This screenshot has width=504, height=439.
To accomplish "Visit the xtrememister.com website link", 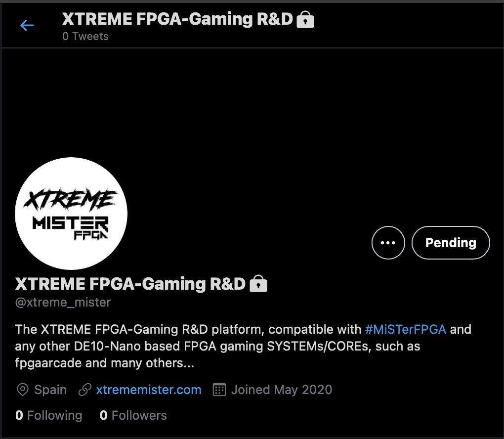I will 149,390.
